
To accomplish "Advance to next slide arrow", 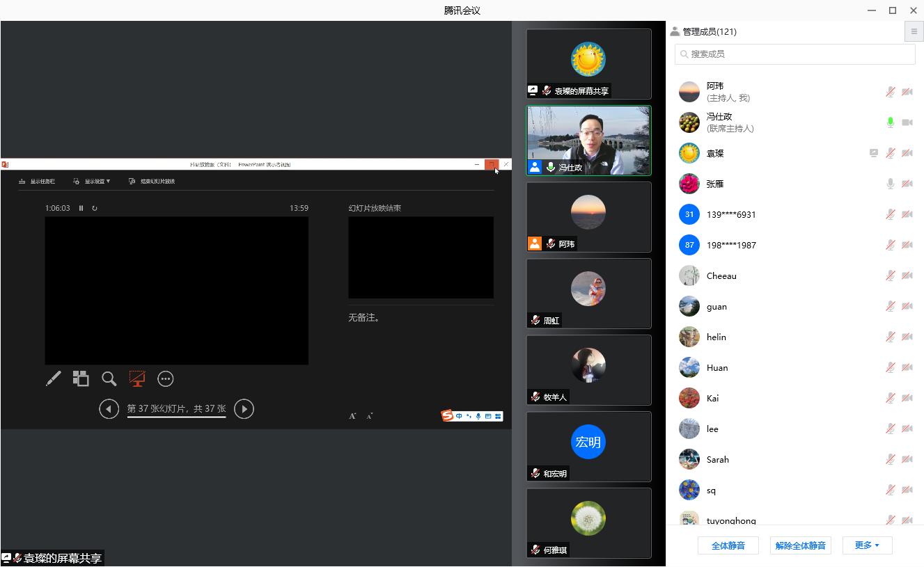I will point(244,409).
